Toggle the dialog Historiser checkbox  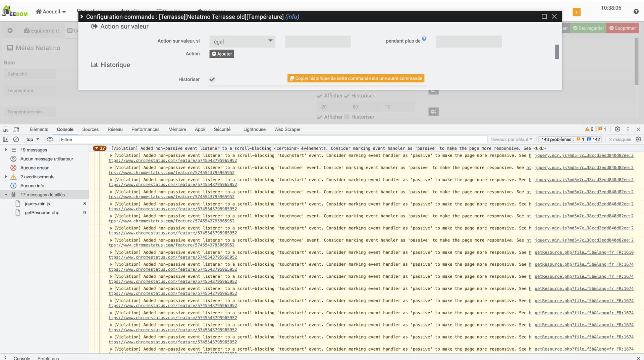(212, 80)
